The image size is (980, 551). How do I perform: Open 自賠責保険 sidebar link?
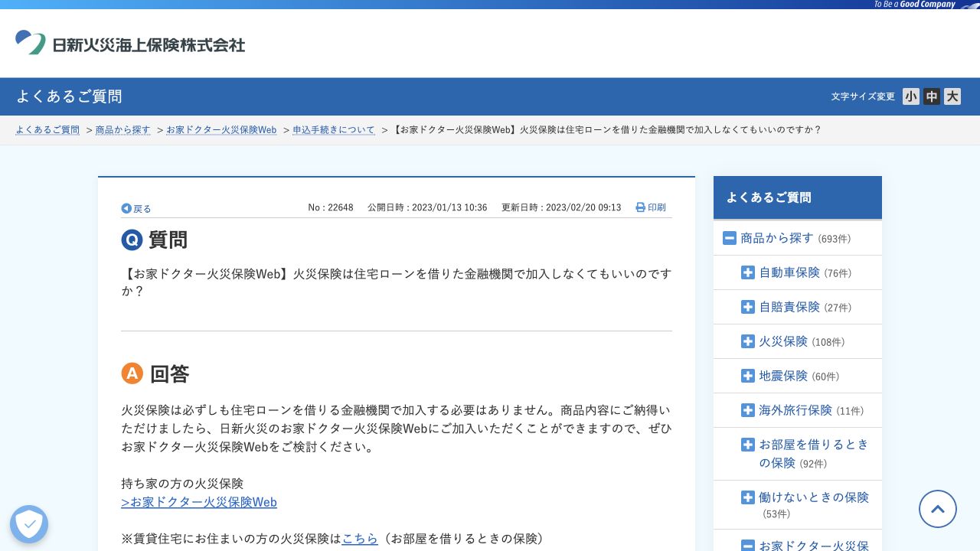coord(789,307)
